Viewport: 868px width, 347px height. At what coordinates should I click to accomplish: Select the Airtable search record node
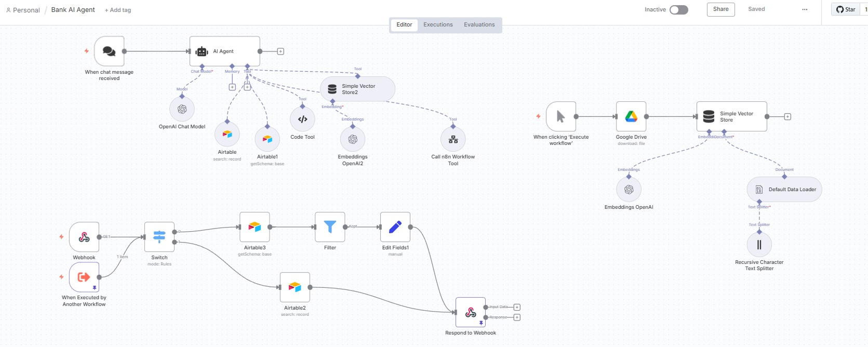(x=227, y=135)
